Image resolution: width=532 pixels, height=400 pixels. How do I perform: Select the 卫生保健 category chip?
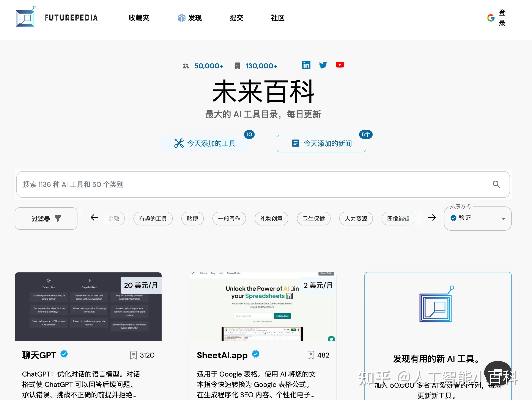[x=314, y=219]
